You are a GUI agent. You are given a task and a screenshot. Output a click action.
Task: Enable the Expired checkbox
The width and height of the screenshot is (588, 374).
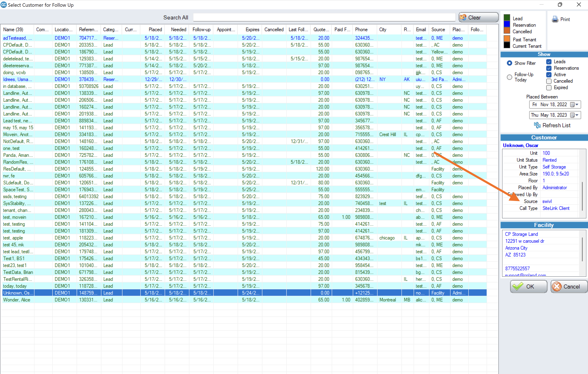coord(549,88)
